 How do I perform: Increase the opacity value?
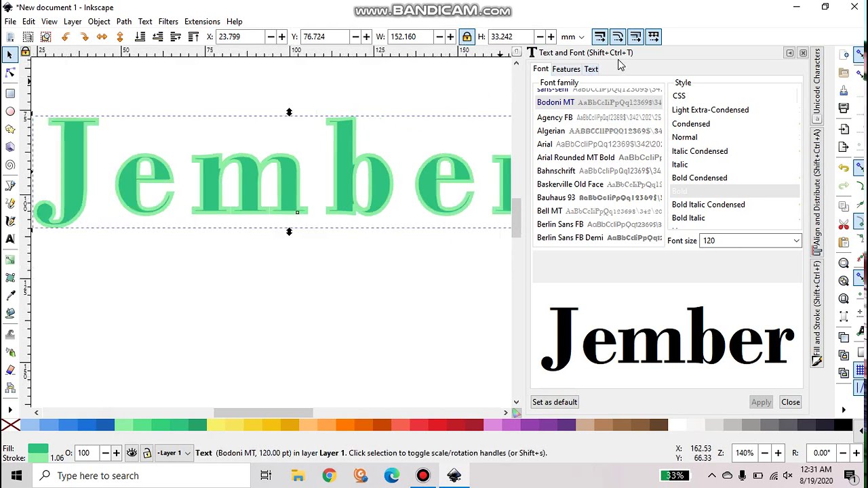[x=117, y=453]
